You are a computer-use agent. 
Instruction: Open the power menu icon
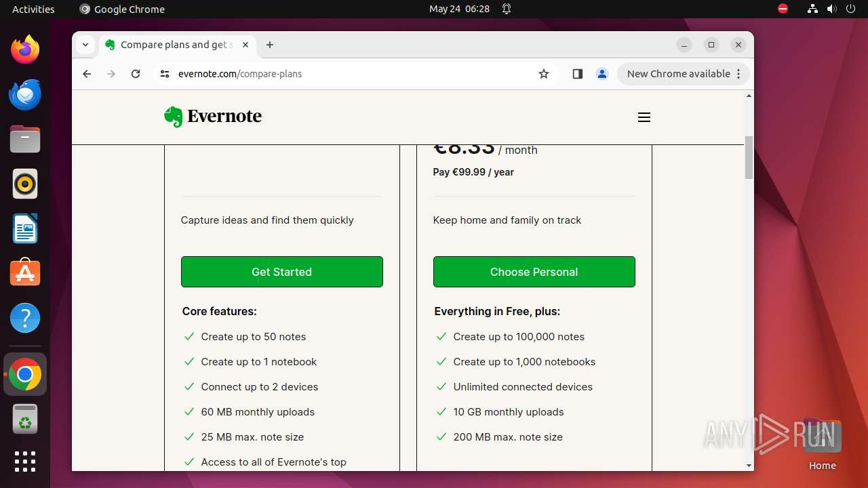pos(851,9)
